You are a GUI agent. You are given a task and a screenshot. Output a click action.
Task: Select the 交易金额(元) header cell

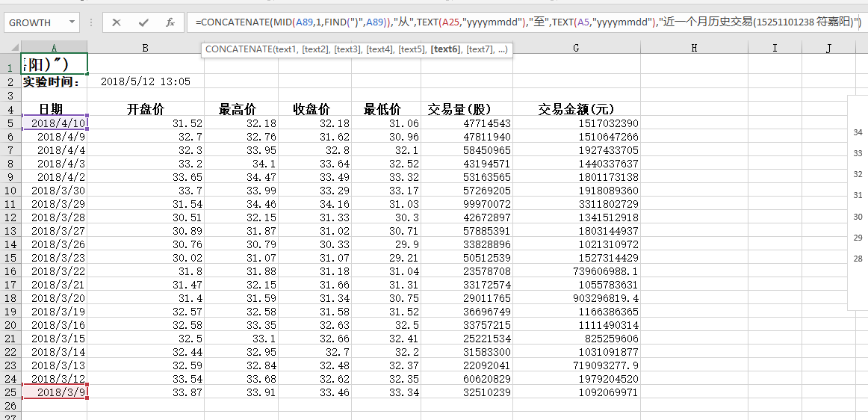pos(576,109)
